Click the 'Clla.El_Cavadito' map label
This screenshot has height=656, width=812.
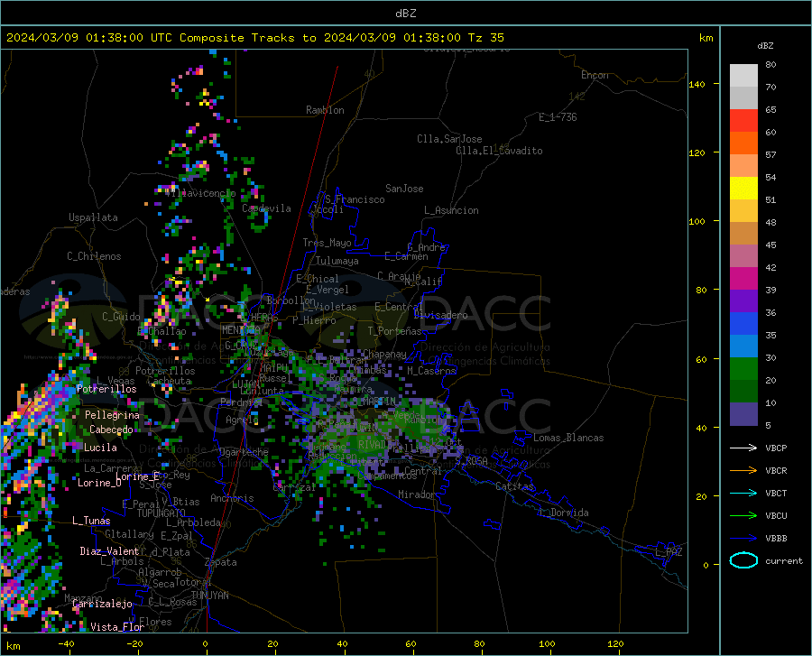pos(499,151)
